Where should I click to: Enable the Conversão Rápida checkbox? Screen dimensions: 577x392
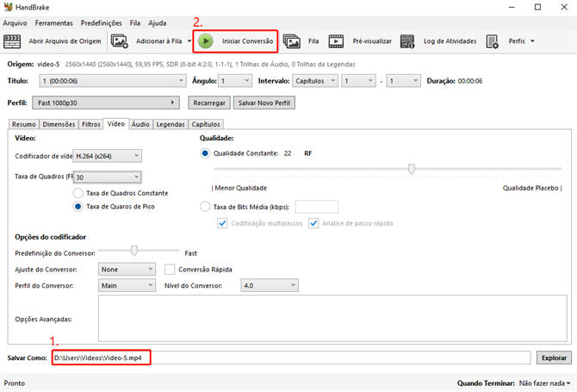pos(170,269)
